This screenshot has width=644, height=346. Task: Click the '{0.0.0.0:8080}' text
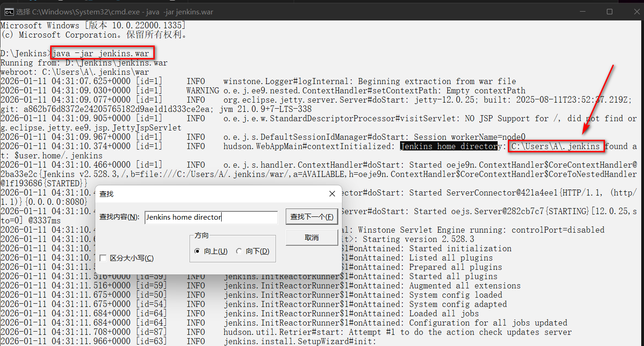coord(56,202)
